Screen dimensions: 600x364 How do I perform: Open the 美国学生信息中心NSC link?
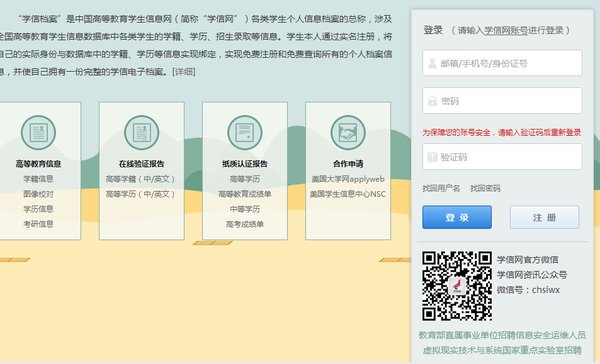pos(348,194)
